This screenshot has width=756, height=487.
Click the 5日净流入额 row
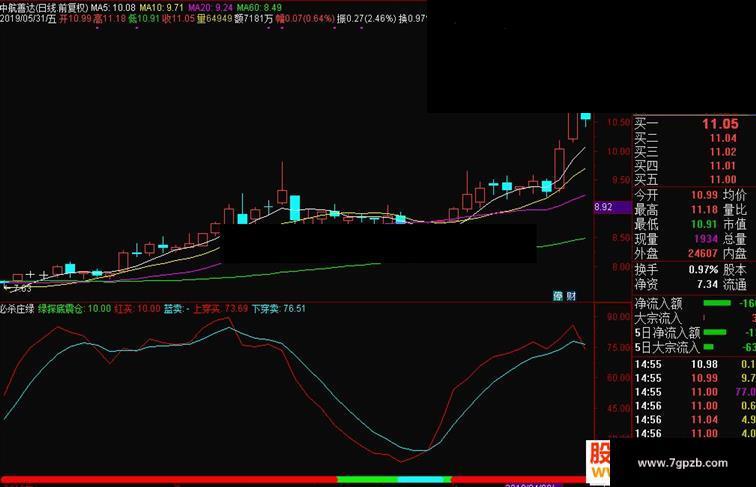coord(694,333)
